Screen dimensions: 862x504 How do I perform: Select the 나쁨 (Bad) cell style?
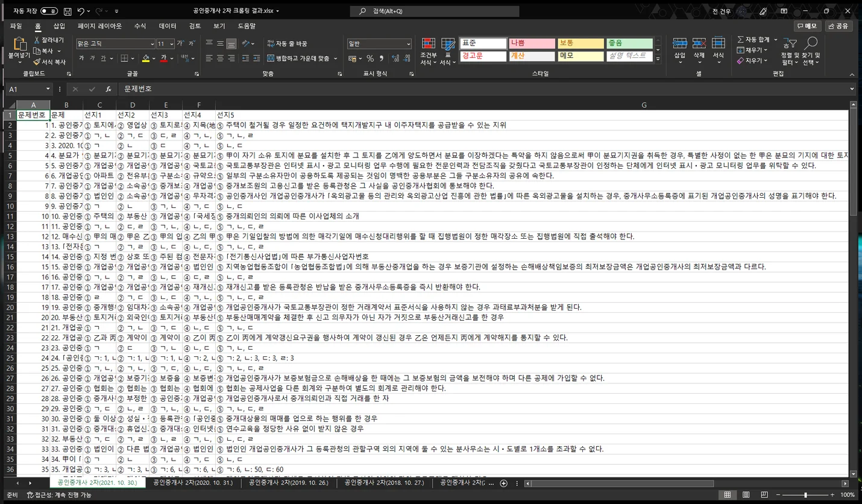(532, 43)
